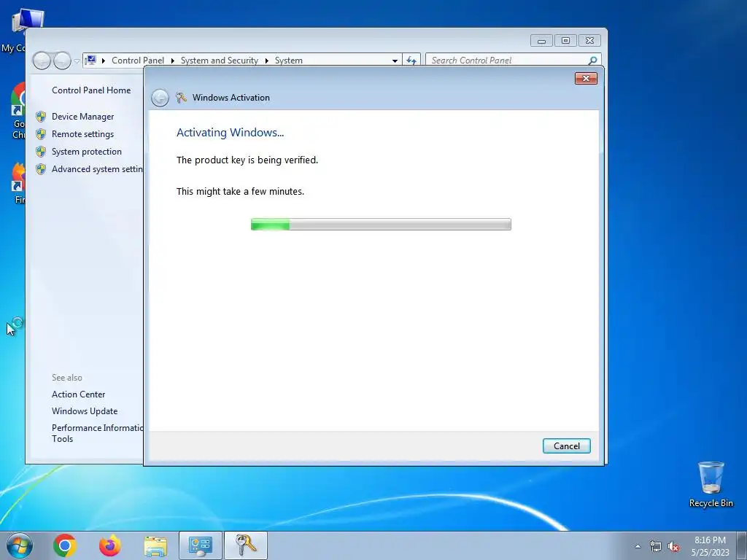Select the Firefox desktop shortcut
This screenshot has height=560, width=747.
click(x=18, y=183)
